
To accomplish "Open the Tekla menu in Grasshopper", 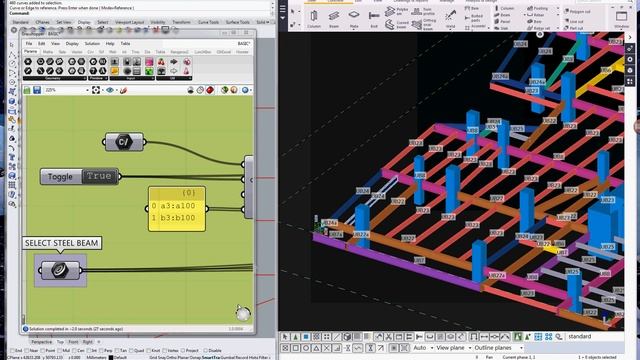I will tap(125, 43).
